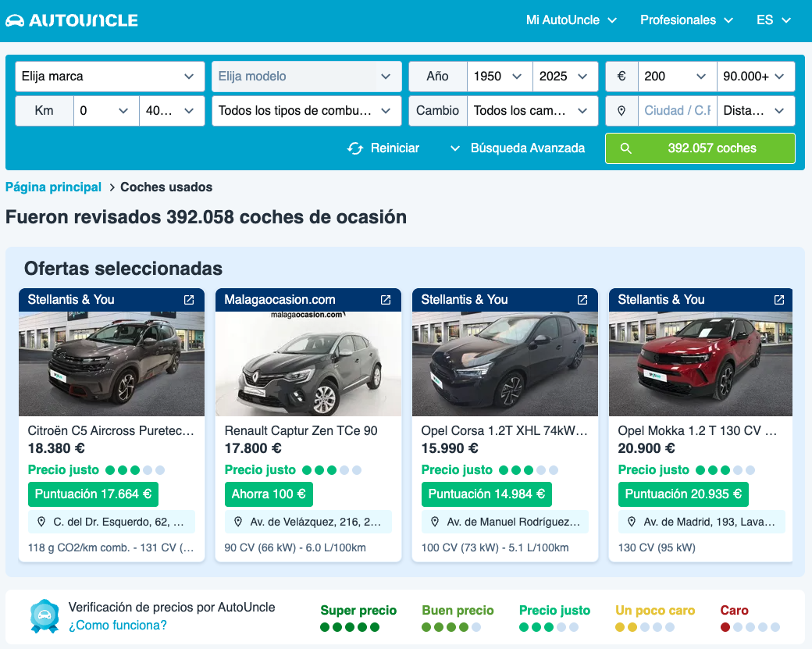
Task: Click the euro symbol price label
Action: point(621,76)
